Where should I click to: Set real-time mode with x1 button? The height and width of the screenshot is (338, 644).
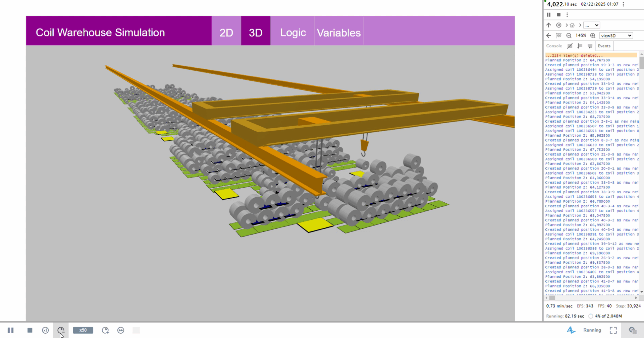(x=45, y=330)
